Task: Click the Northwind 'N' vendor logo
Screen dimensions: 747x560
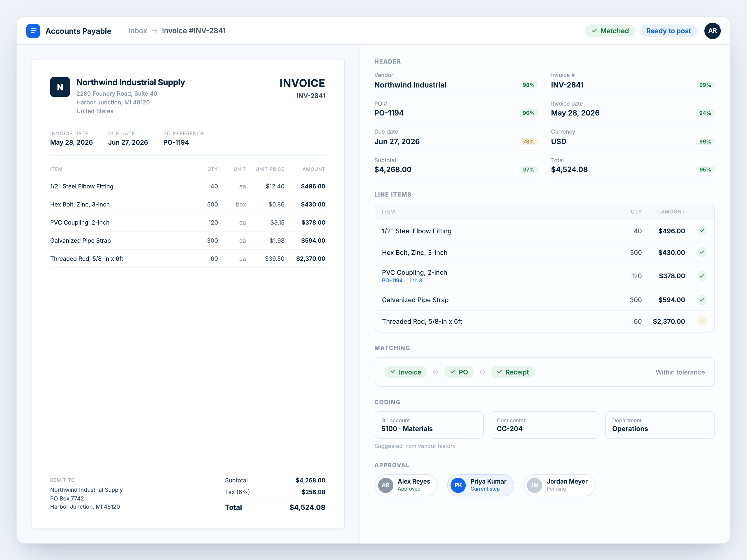Action: pos(60,87)
